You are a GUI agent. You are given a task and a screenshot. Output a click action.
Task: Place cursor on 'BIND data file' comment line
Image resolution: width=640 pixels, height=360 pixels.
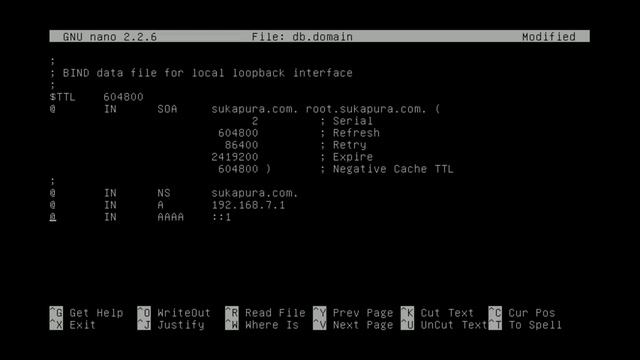pyautogui.click(x=201, y=73)
